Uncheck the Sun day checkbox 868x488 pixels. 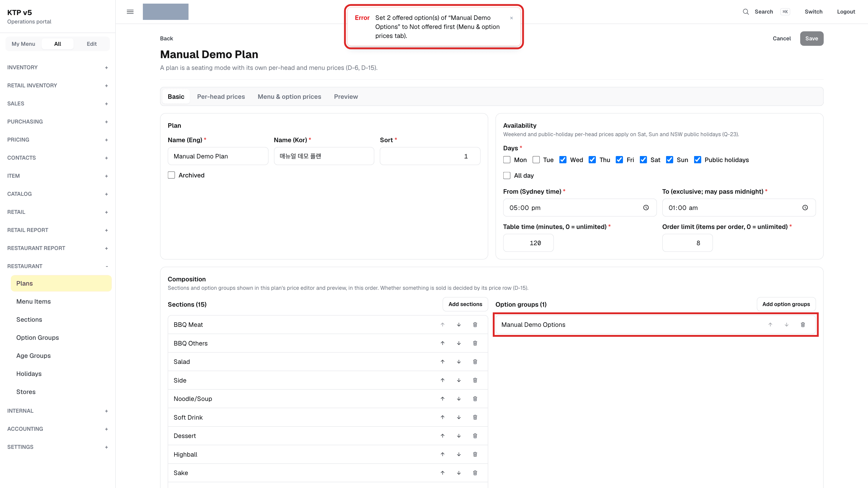click(669, 160)
